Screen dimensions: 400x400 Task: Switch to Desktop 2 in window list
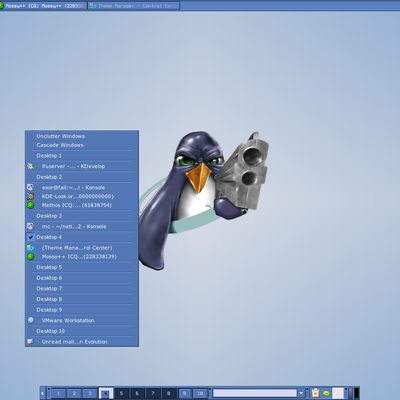(82, 177)
